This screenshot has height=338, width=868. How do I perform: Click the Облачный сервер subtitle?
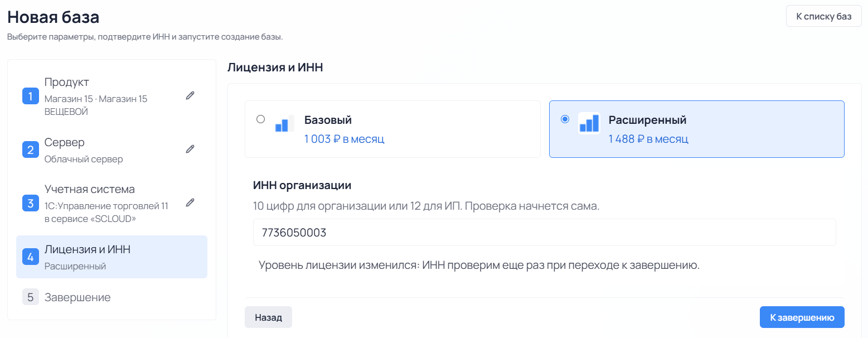[x=84, y=159]
